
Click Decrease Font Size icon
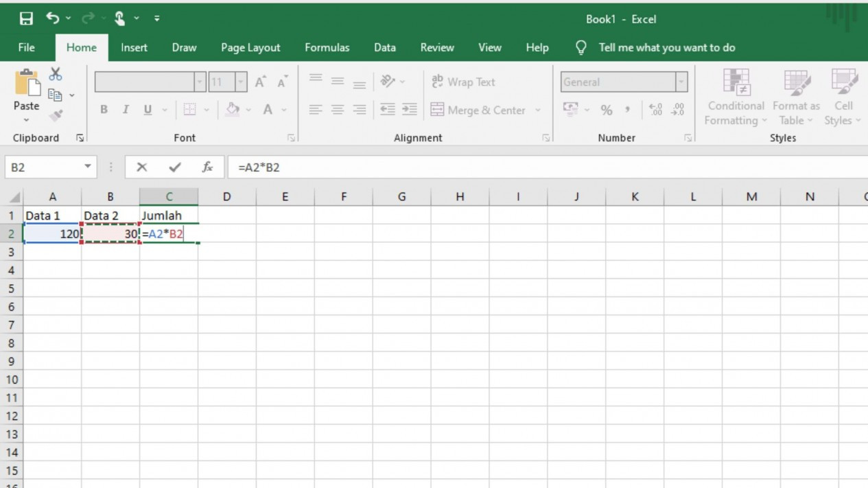(282, 82)
